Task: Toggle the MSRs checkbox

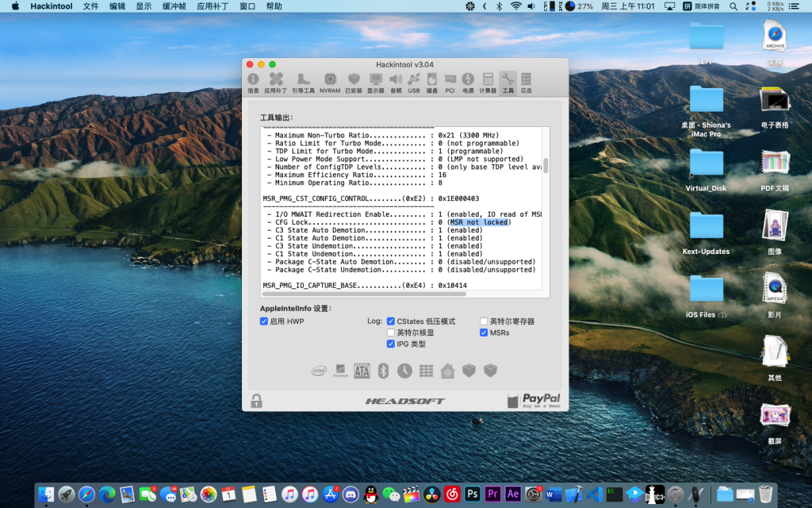Action: pyautogui.click(x=484, y=333)
